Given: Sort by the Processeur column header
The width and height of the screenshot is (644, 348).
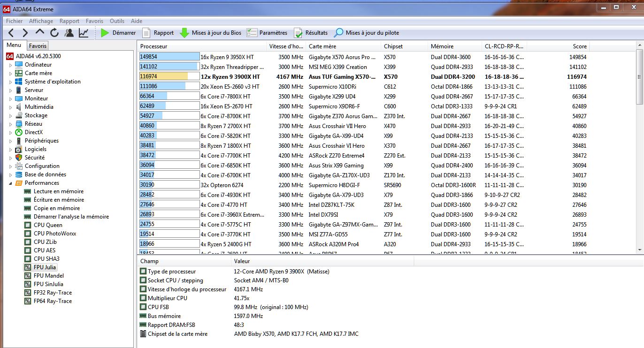Looking at the screenshot, I should tap(202, 46).
